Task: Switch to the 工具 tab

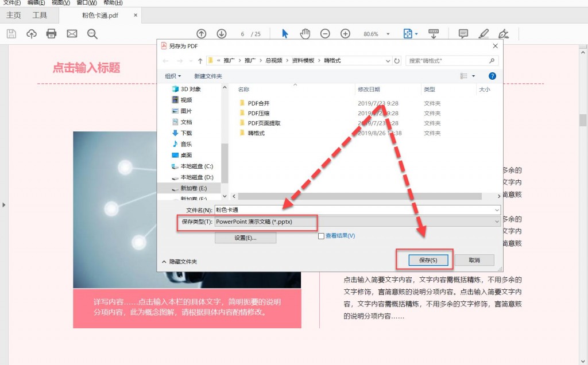Action: coord(40,15)
